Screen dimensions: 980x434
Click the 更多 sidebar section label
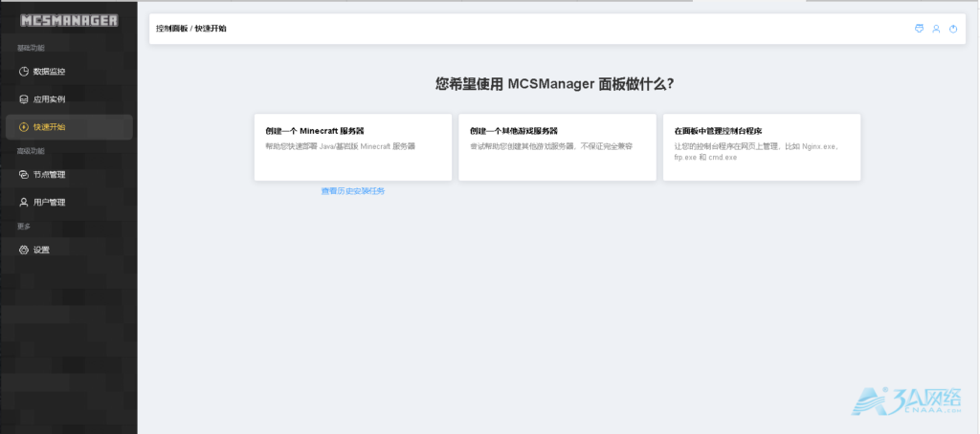(24, 226)
